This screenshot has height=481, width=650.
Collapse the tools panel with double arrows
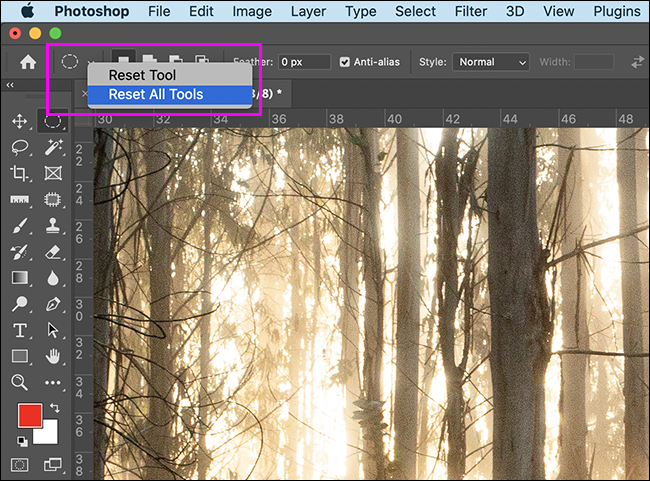click(x=10, y=86)
